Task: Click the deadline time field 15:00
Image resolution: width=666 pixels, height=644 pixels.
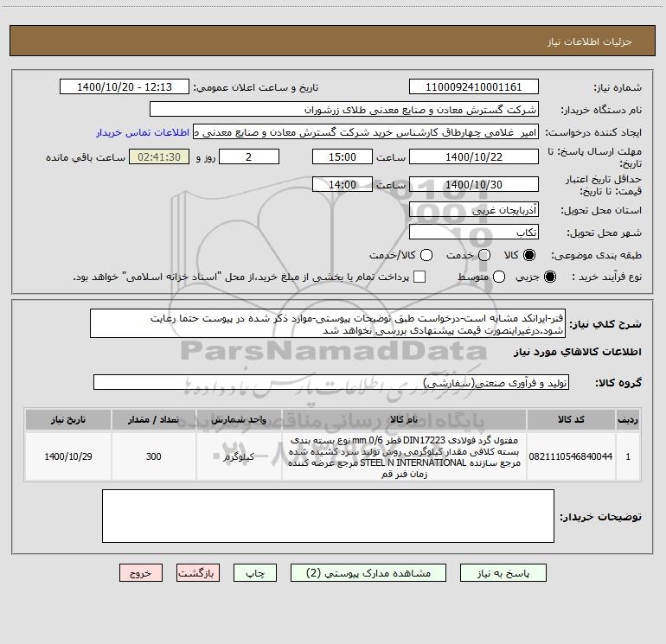Action: click(343, 156)
